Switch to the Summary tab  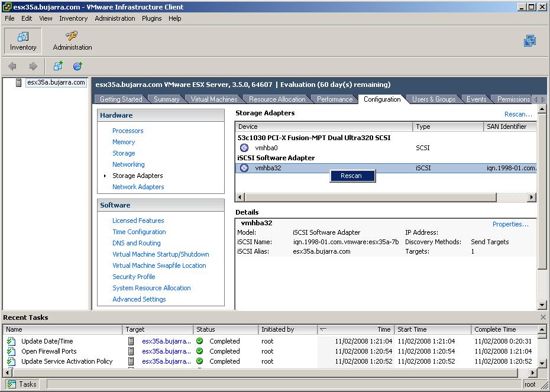(x=167, y=99)
